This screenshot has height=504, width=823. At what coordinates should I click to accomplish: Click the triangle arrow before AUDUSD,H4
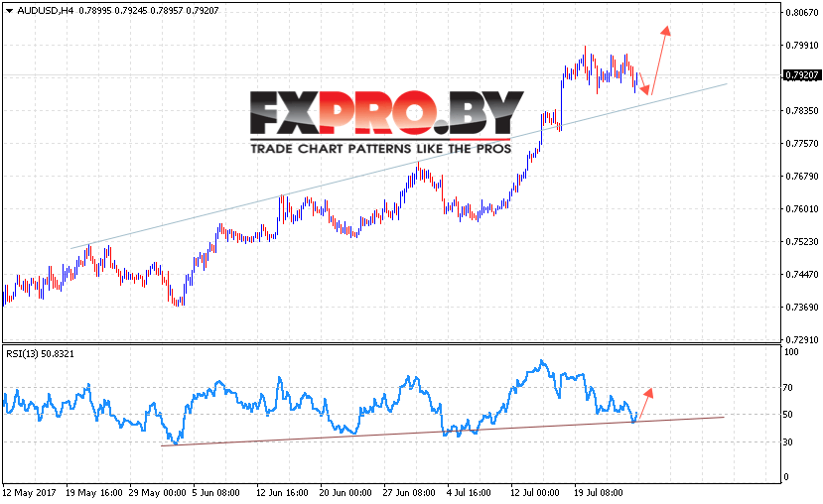coord(9,11)
